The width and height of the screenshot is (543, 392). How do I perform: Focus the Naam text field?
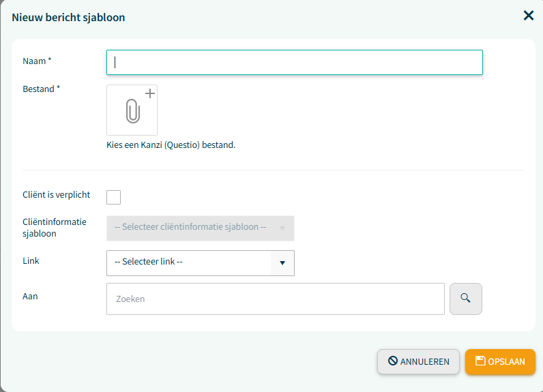(295, 62)
